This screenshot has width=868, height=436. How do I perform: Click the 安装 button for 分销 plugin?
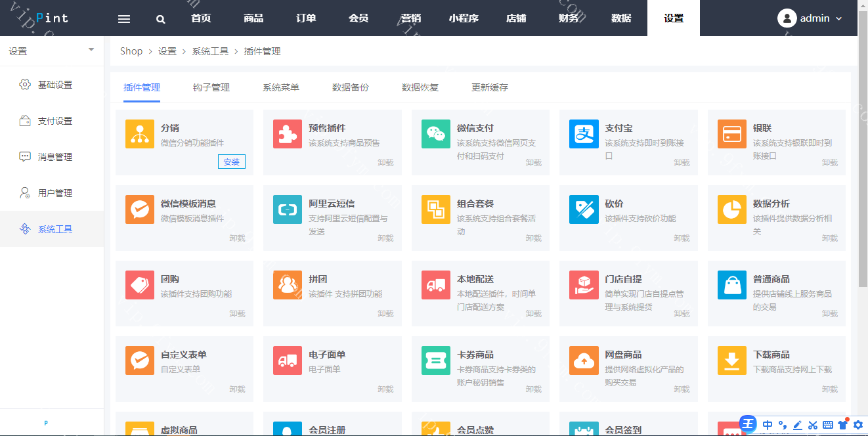point(232,162)
